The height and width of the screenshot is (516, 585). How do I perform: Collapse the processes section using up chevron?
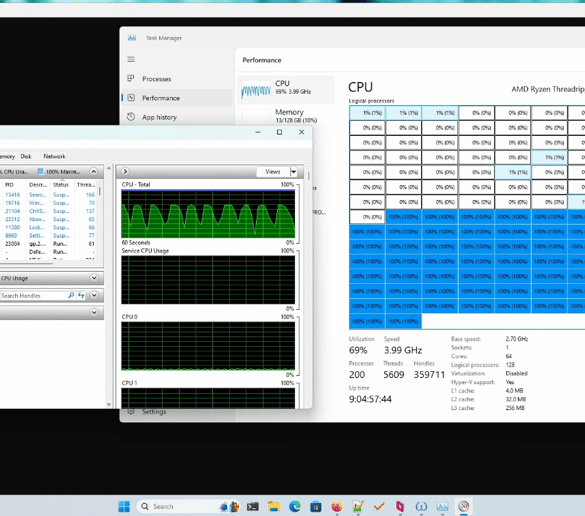click(x=94, y=171)
